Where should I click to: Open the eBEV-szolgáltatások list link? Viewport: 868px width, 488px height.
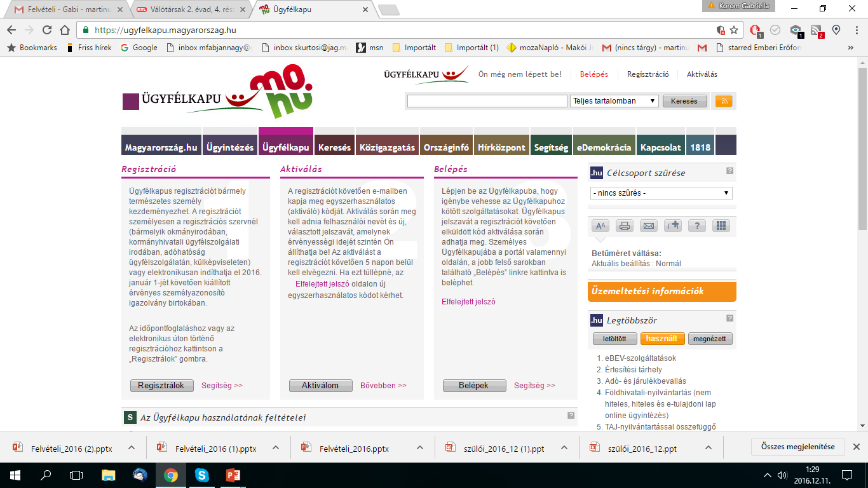(x=641, y=358)
